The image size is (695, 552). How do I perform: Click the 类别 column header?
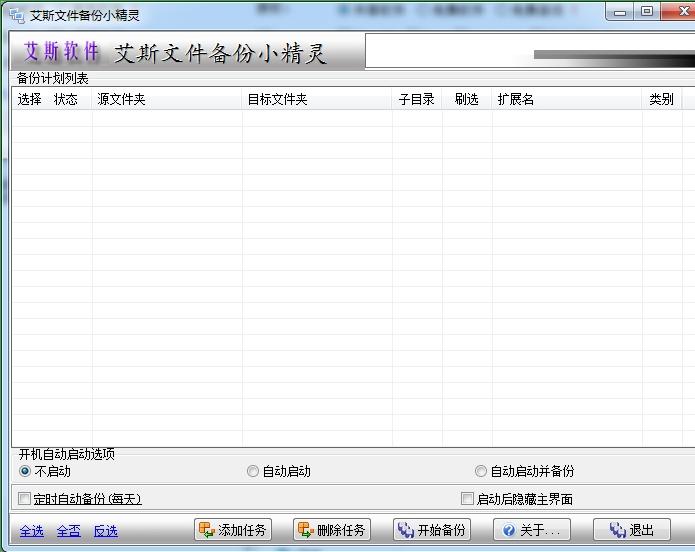pyautogui.click(x=660, y=99)
